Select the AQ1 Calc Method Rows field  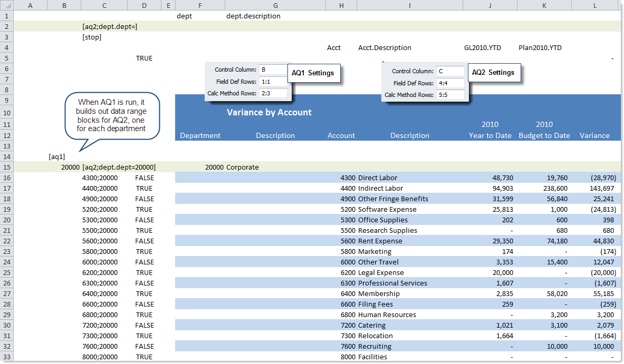(x=273, y=93)
